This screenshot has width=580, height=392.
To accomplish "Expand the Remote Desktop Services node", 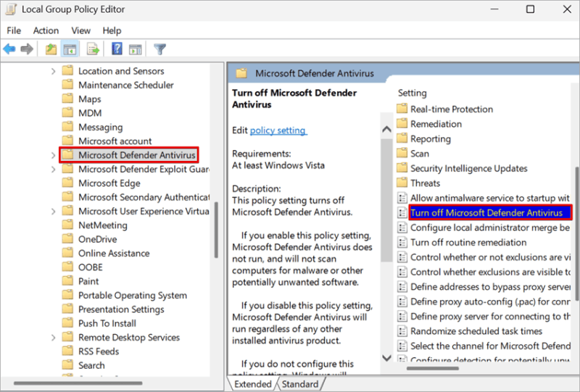I will pyautogui.click(x=53, y=338).
